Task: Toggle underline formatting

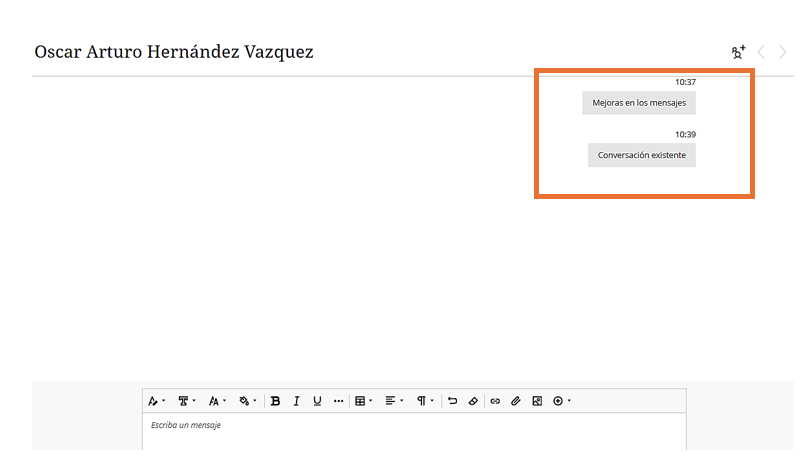Action: coord(317,401)
